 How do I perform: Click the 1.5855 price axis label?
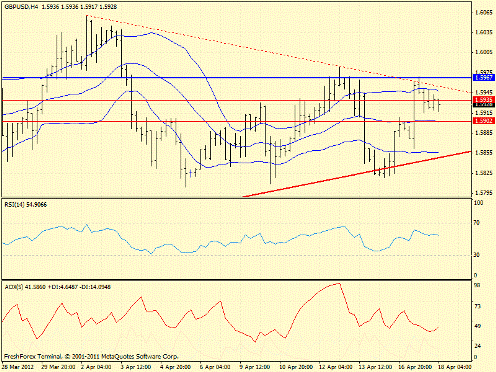(x=483, y=153)
